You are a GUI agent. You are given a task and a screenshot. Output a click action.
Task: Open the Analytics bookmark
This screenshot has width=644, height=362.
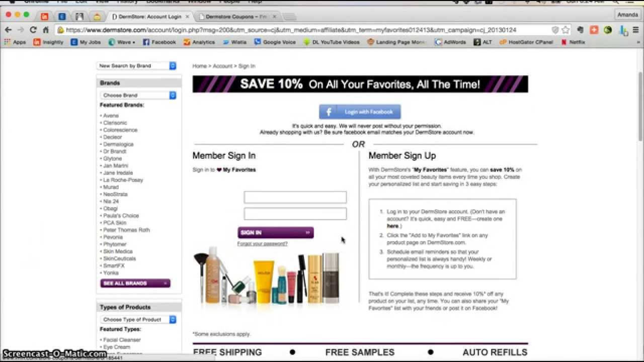click(199, 42)
